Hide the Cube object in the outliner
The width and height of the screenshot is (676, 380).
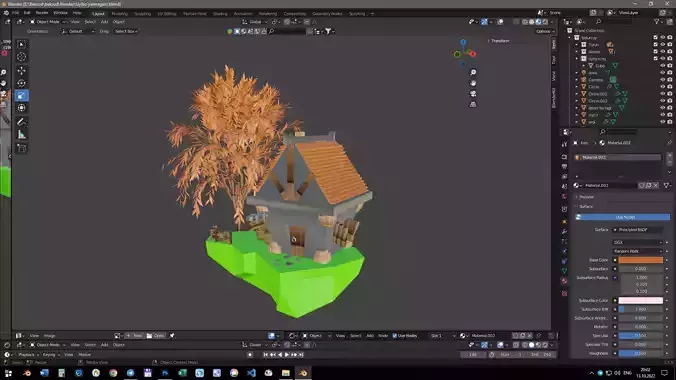(x=663, y=66)
